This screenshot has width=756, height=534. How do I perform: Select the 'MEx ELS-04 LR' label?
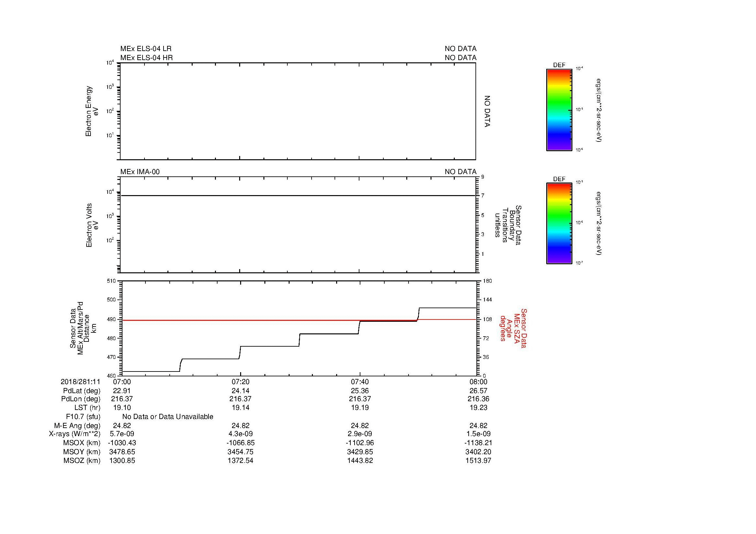click(146, 49)
